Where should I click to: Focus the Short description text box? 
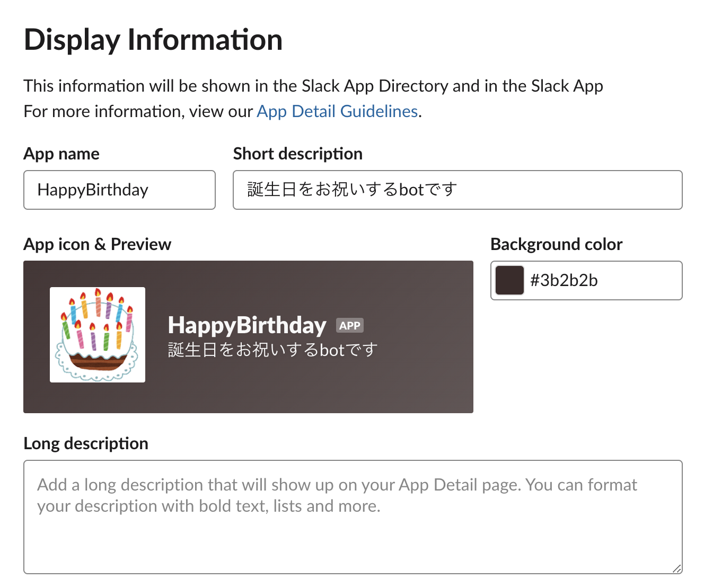457,190
